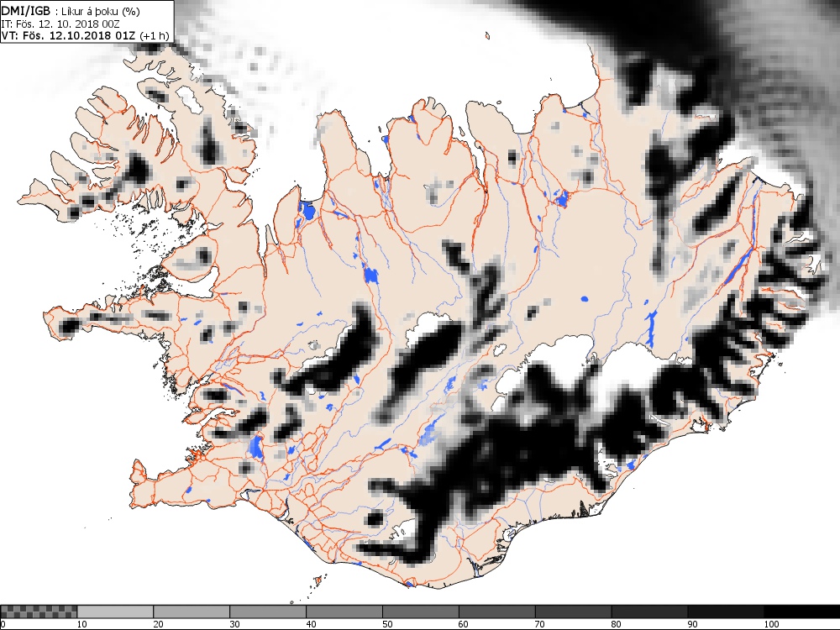Viewport: 840px width, 630px height.
Task: Select the legend swatch between 10 and 20
Action: coord(115,612)
